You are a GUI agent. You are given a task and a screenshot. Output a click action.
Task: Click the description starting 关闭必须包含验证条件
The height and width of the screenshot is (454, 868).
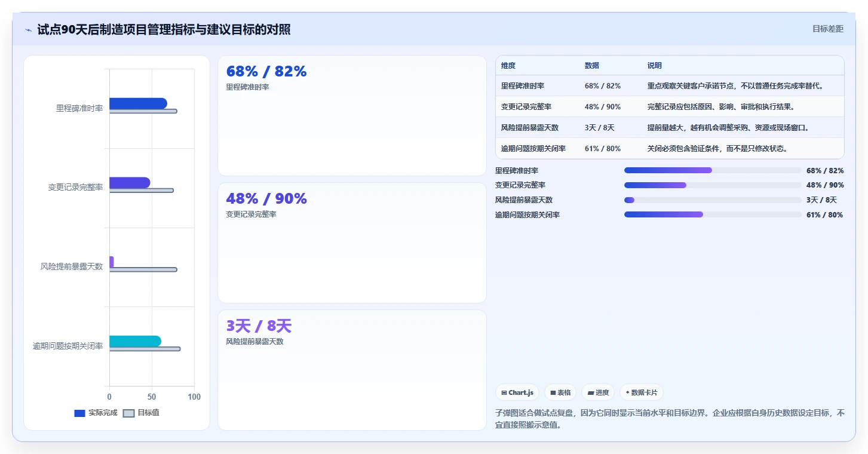tap(717, 149)
